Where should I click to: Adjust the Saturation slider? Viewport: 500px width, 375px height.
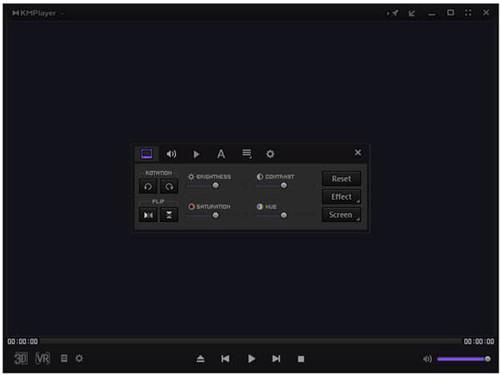pos(215,215)
